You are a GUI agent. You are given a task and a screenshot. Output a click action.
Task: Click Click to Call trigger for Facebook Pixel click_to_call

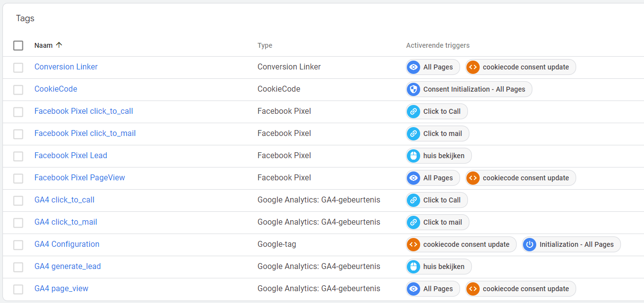[437, 111]
